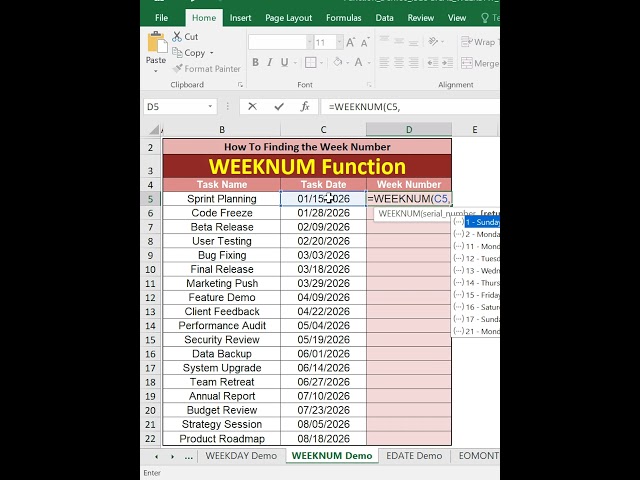640x480 pixels.
Task: Show more sheets ellipsis button
Action: [x=188, y=456]
